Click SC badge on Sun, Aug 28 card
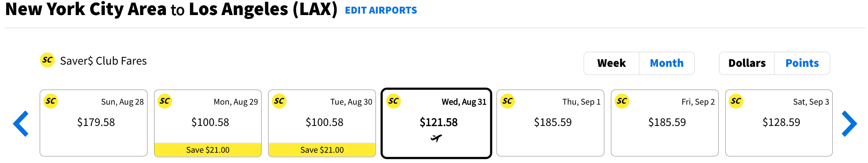 pyautogui.click(x=51, y=101)
